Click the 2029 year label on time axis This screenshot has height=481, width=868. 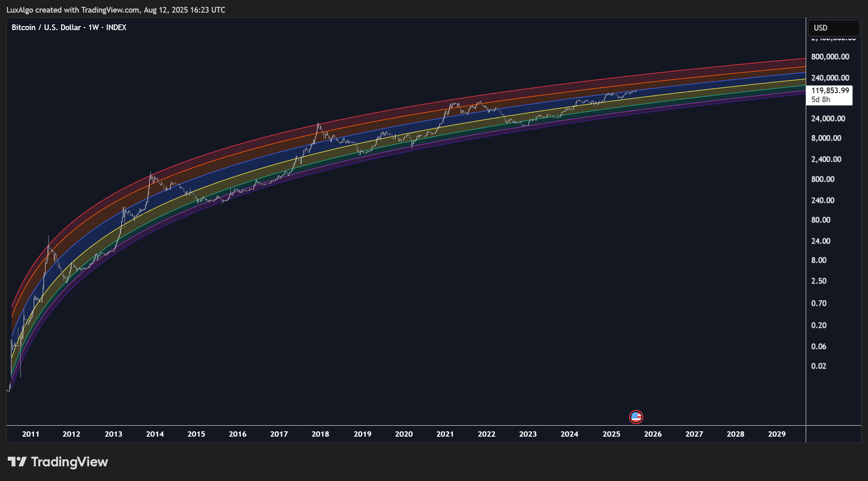(x=777, y=434)
